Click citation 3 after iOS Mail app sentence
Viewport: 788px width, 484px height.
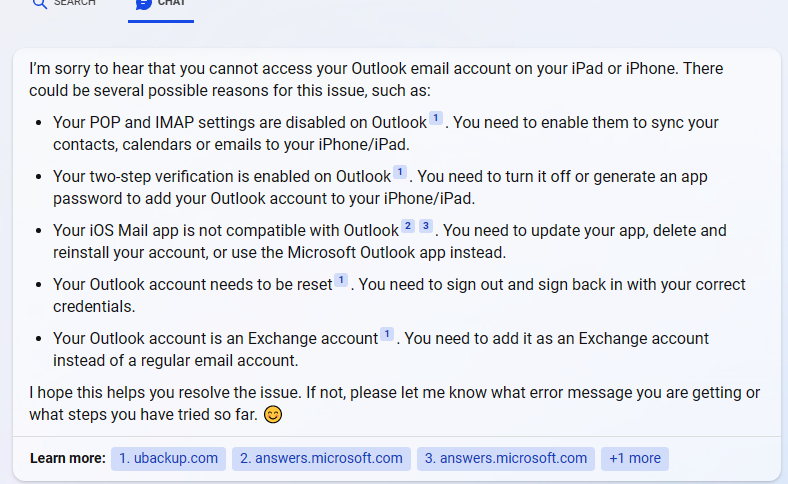coord(426,226)
